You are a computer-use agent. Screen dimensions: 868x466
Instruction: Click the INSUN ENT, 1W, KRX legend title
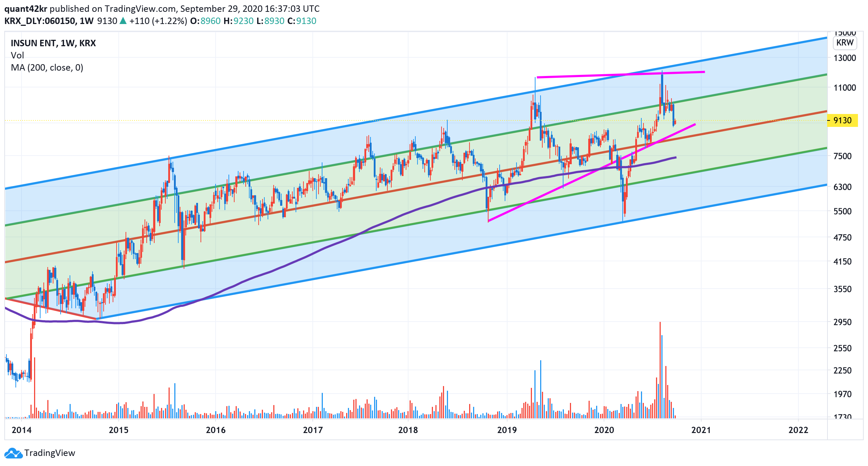(53, 43)
